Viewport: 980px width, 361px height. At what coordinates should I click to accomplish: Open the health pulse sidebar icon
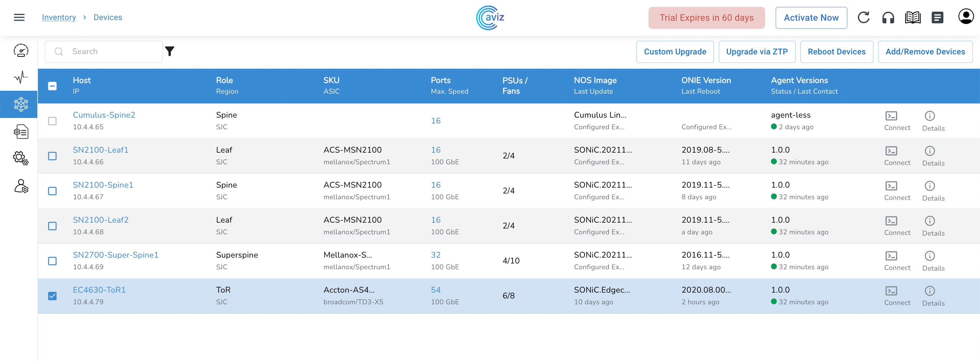click(21, 77)
